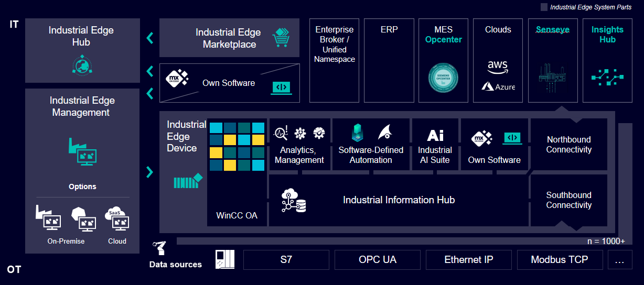Click the upper left chevron beside Own Software

pyautogui.click(x=150, y=71)
